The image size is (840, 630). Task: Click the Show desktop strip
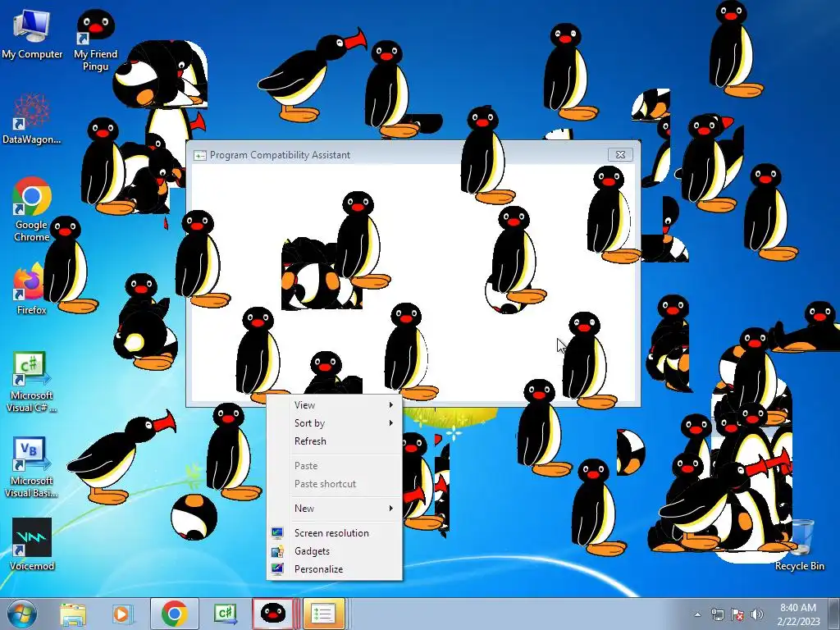tap(834, 614)
